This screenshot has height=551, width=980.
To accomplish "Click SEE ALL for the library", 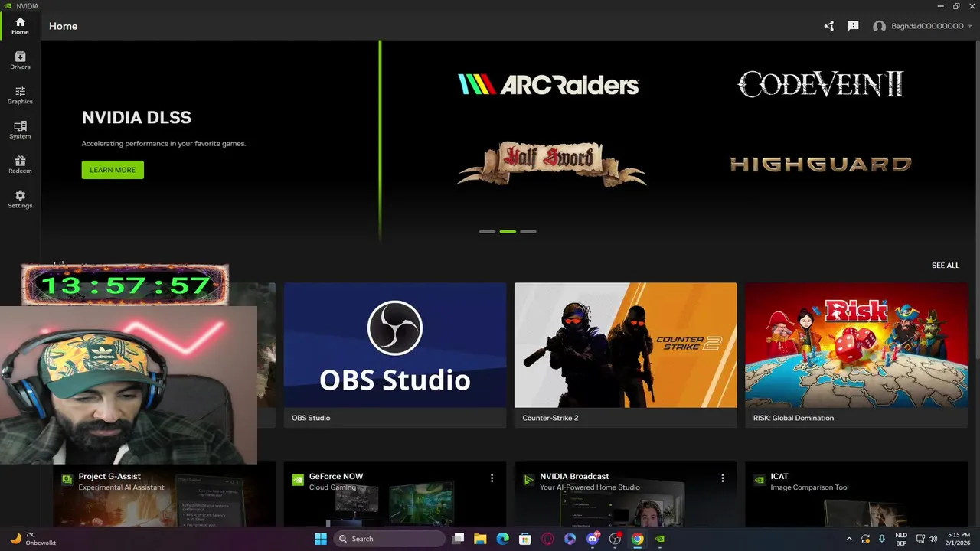I will [x=945, y=266].
